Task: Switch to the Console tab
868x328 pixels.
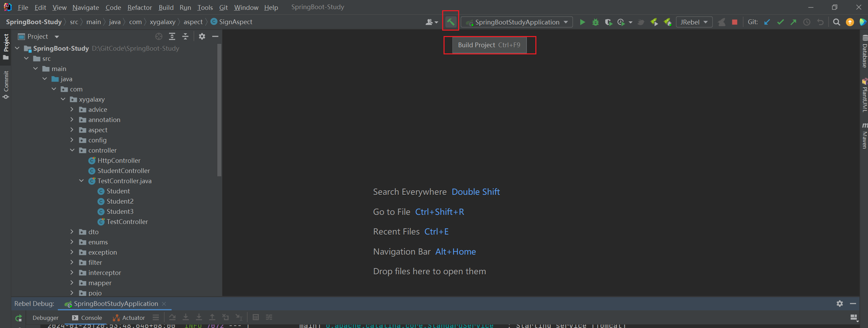Action: tap(87, 317)
